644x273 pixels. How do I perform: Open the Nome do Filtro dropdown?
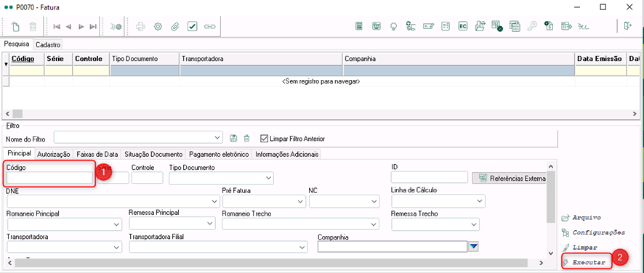pyautogui.click(x=217, y=137)
